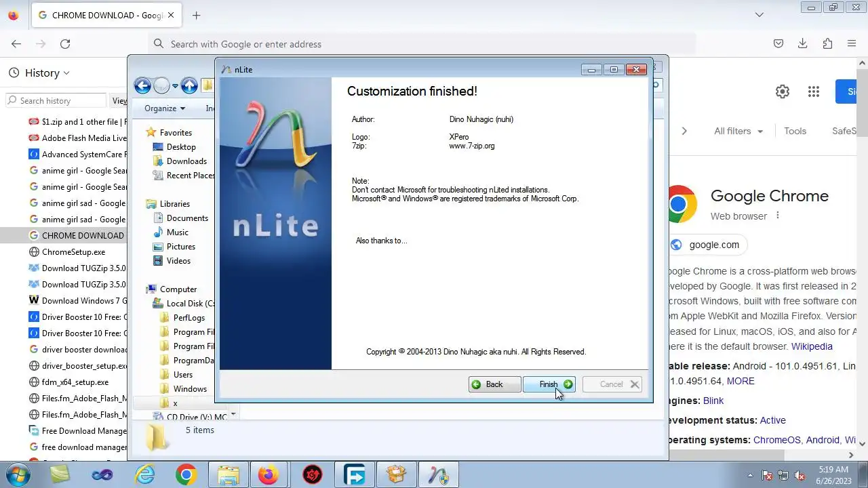Open 'ChromeSetup.exe' history entry
868x488 pixels.
click(x=68, y=251)
